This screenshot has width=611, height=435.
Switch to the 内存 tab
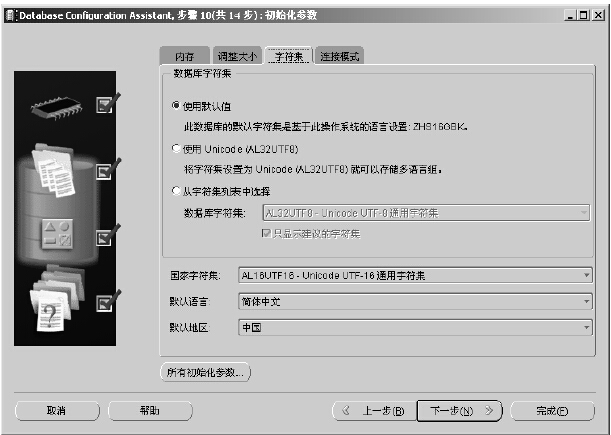pyautogui.click(x=185, y=56)
